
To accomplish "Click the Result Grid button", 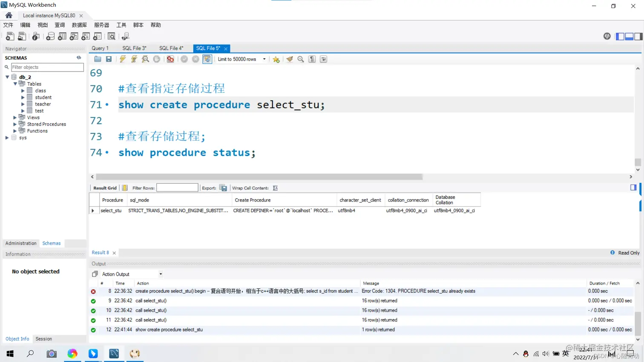I will coord(105,188).
